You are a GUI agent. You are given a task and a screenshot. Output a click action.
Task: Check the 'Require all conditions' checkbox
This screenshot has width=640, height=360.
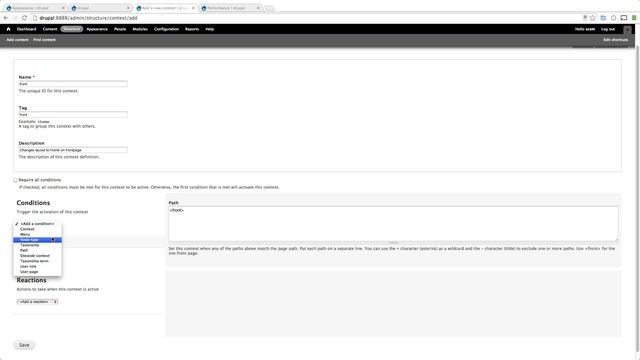pos(15,180)
